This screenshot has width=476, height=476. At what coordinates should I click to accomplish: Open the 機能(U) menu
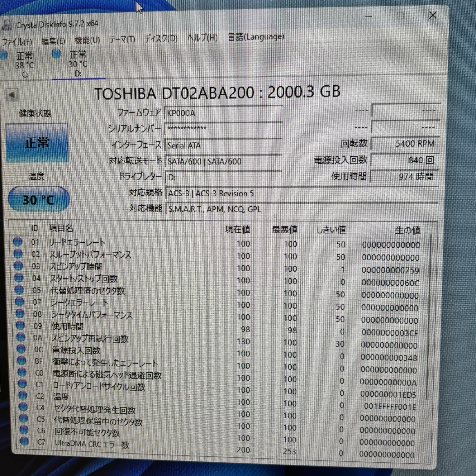[x=87, y=40]
